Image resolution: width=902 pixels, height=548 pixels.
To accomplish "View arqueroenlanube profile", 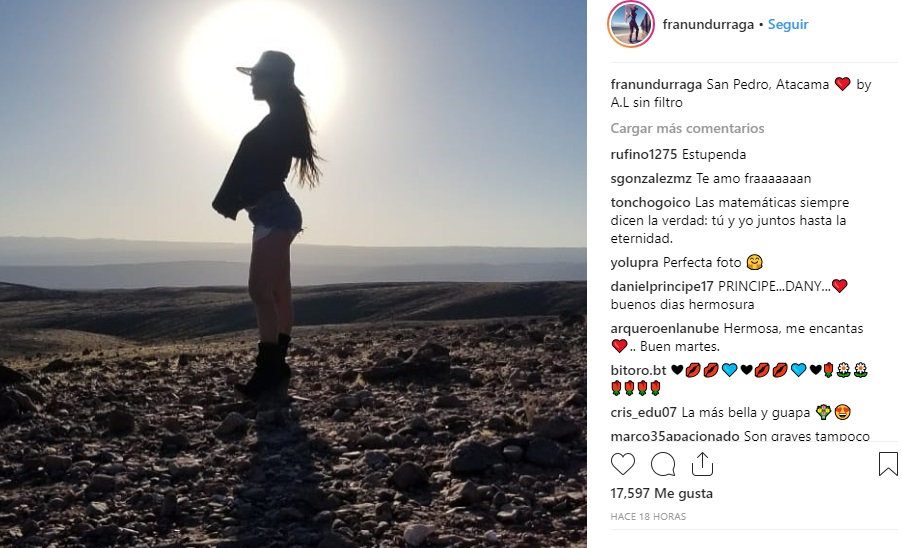I will click(x=664, y=328).
